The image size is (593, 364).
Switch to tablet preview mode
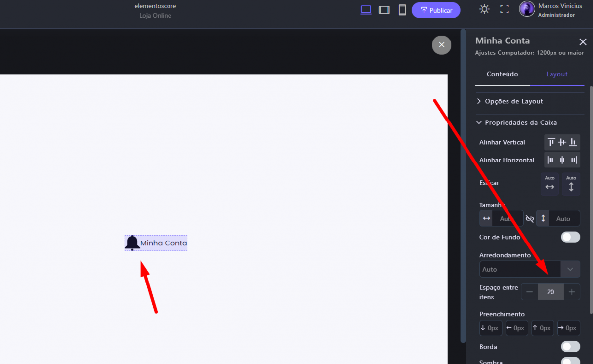coord(384,10)
